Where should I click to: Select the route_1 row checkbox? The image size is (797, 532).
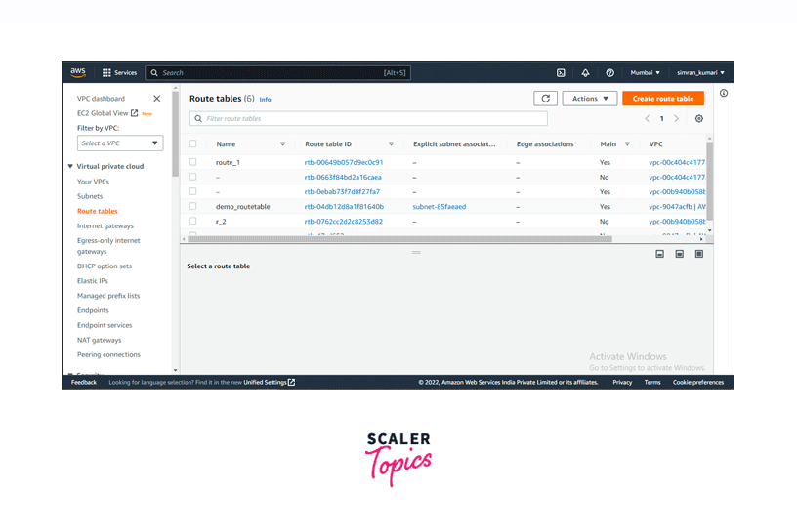pos(193,162)
